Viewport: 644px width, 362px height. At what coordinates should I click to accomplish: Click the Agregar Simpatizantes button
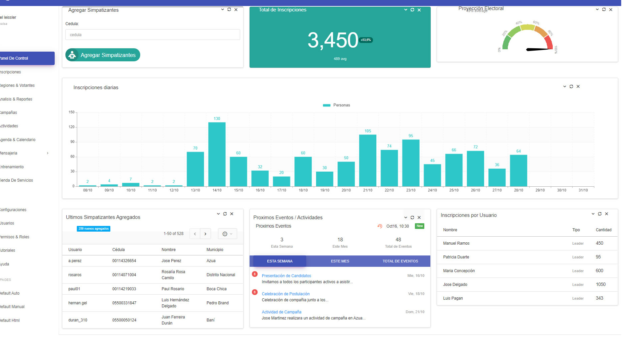pyautogui.click(x=103, y=55)
